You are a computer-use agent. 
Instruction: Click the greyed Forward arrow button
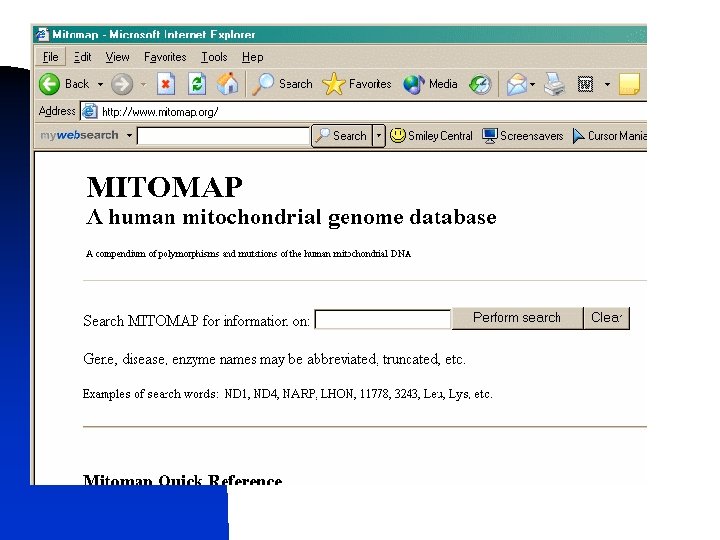pos(122,84)
